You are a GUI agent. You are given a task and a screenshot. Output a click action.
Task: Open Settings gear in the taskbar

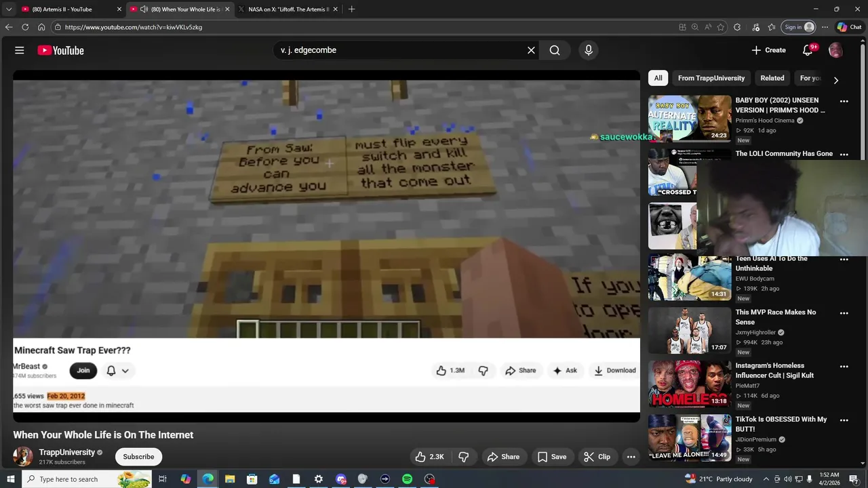tap(319, 479)
